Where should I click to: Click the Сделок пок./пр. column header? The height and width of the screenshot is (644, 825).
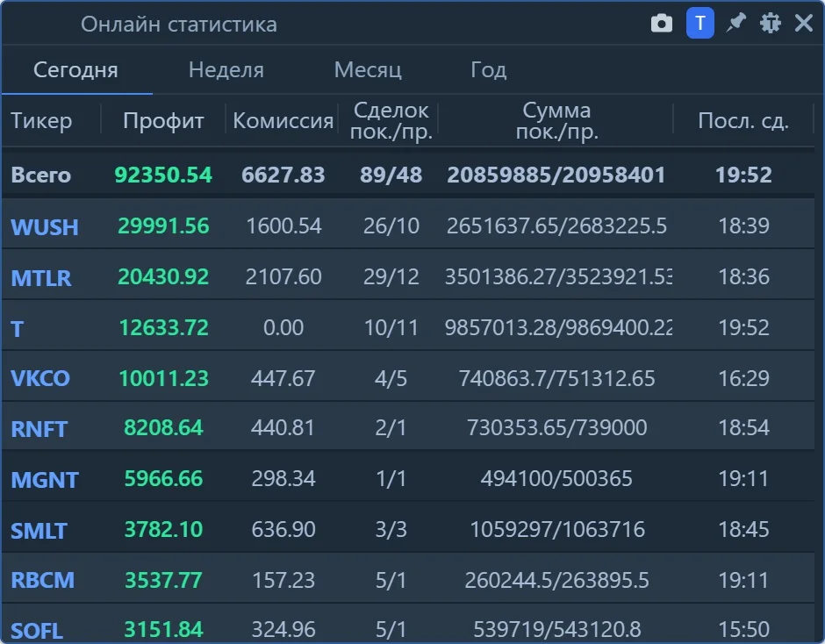pyautogui.click(x=391, y=120)
